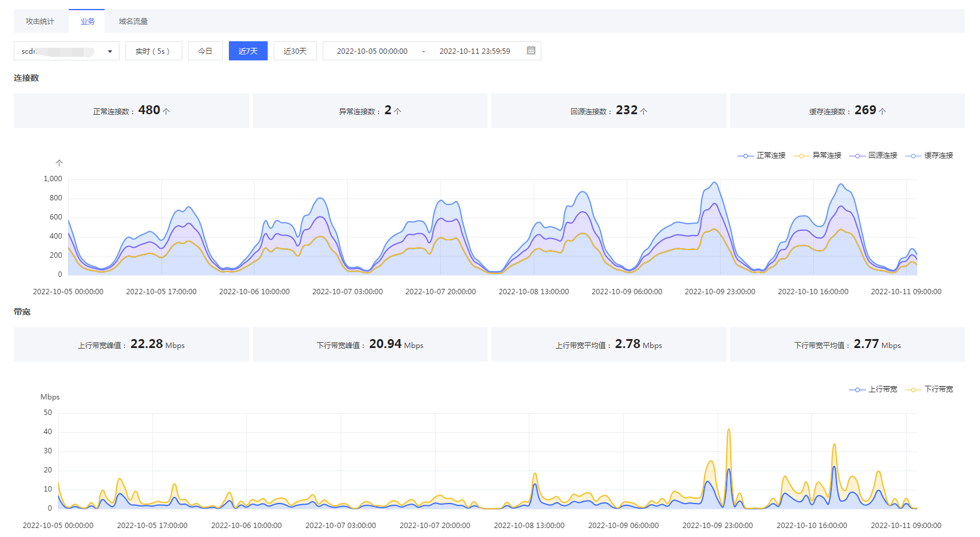
Task: Expand the scdr domain dropdown arrow
Action: 110,51
